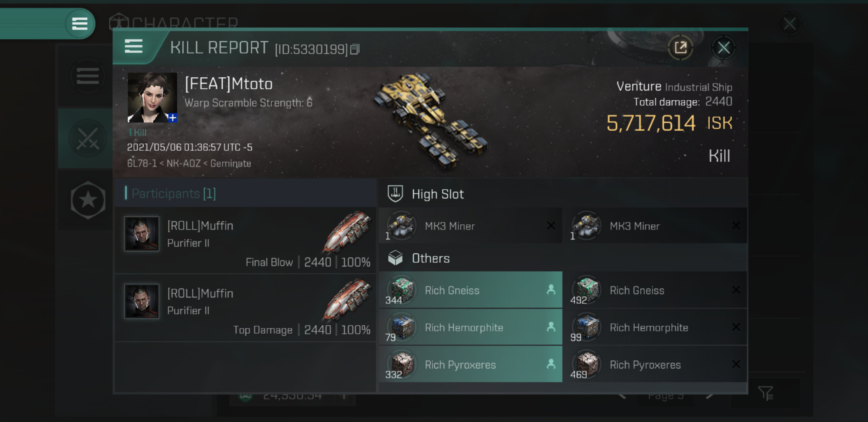Click the filter icon at bottom right
The height and width of the screenshot is (422, 868).
(x=765, y=393)
